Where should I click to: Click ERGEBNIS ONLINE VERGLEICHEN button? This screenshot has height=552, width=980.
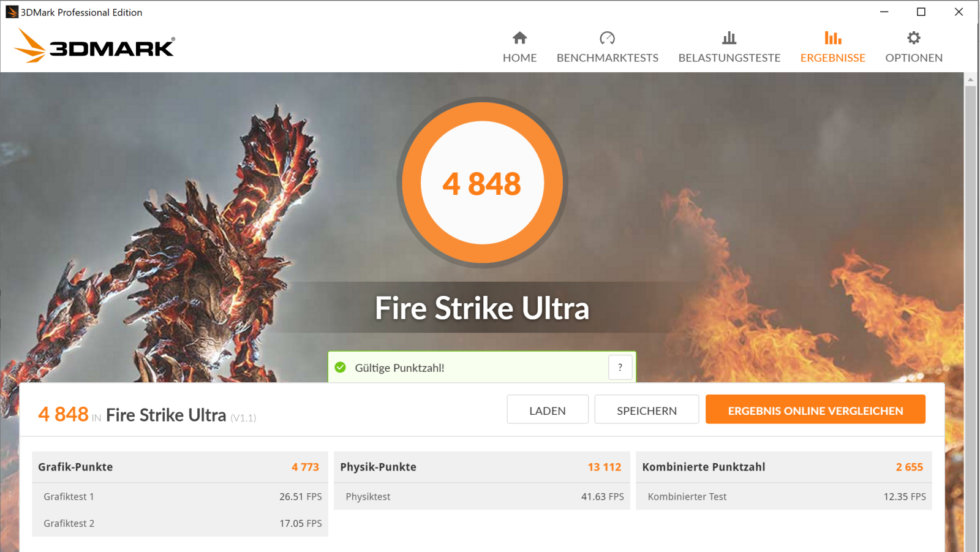(x=815, y=409)
